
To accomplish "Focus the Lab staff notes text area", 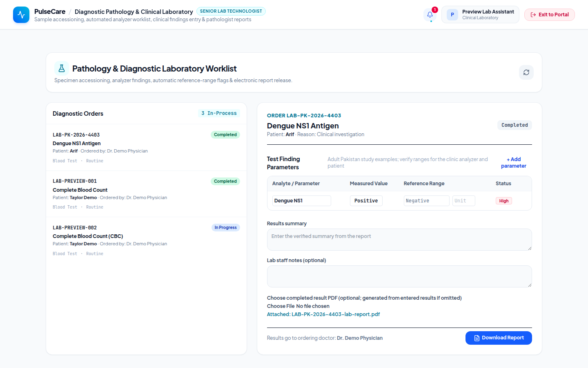I will pyautogui.click(x=399, y=276).
